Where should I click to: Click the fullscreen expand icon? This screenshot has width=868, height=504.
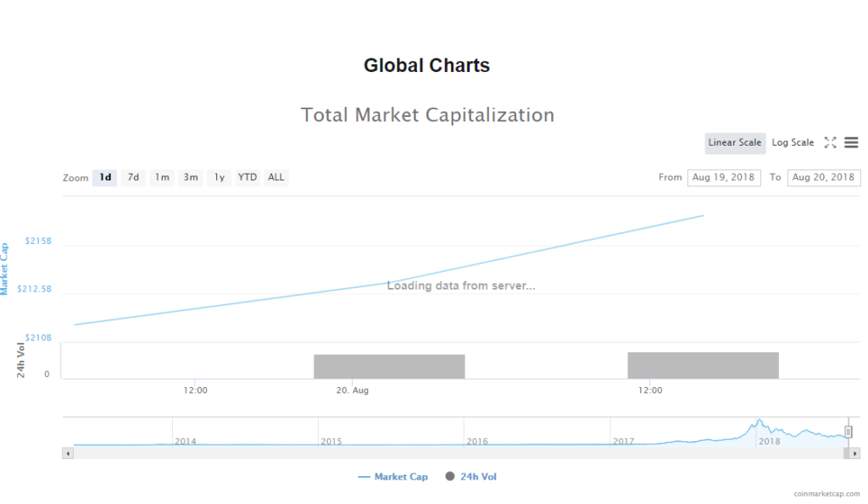(x=830, y=142)
